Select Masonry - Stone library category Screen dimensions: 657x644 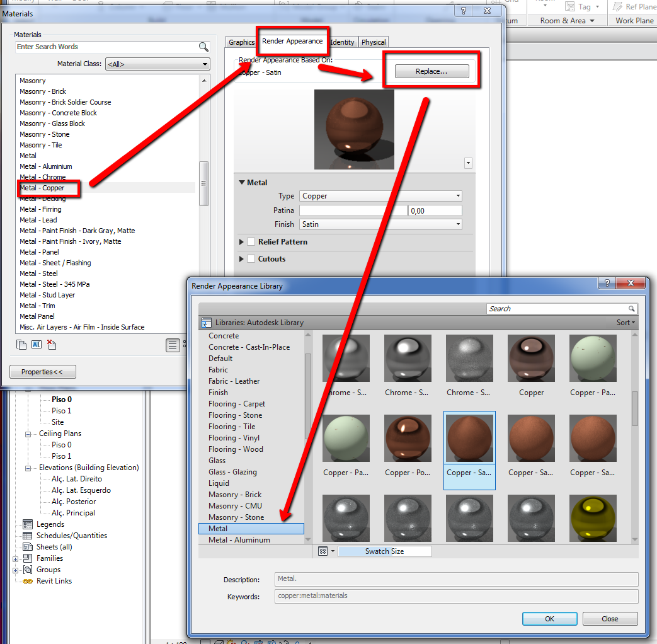coord(236,517)
